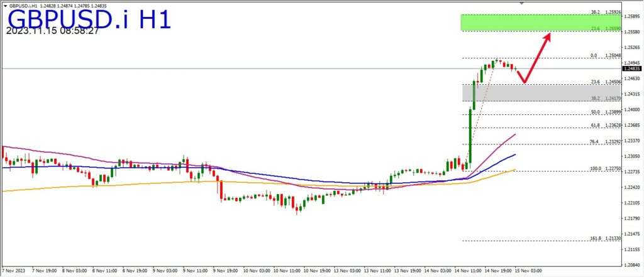Click the current price label 1.24835

(x=633, y=68)
